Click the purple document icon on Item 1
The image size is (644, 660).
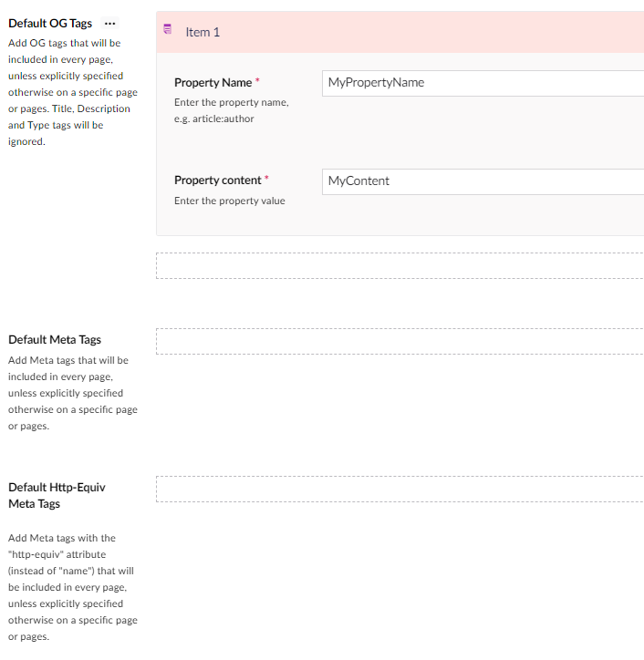click(x=167, y=30)
